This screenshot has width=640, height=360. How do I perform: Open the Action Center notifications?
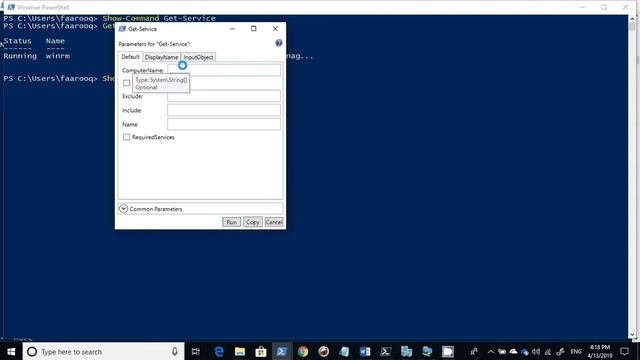click(x=624, y=351)
